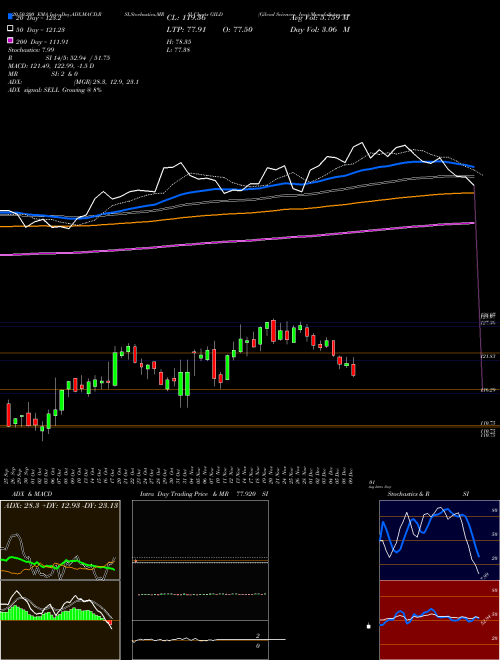Screen dimensions: 500x660
Task: Select the '50 Day = 121.28' label
Action: [x=41, y=29]
